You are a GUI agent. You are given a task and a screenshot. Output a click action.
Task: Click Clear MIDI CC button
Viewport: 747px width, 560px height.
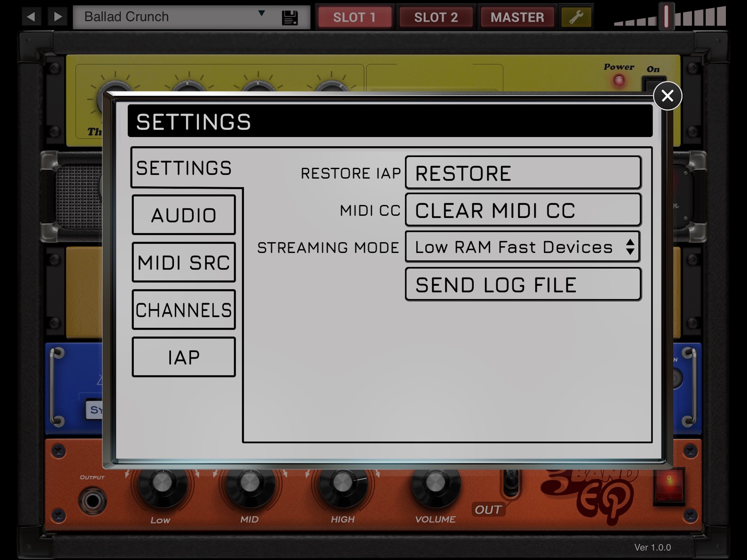523,210
